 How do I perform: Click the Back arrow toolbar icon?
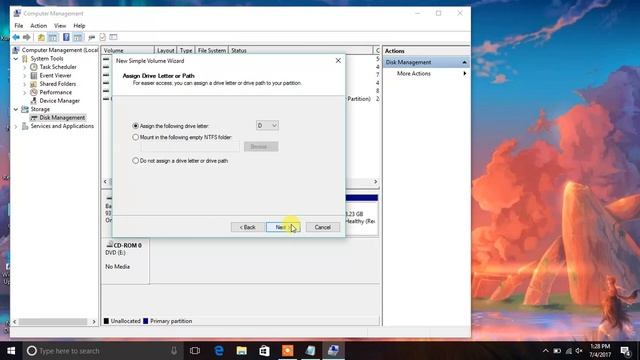coord(16,37)
